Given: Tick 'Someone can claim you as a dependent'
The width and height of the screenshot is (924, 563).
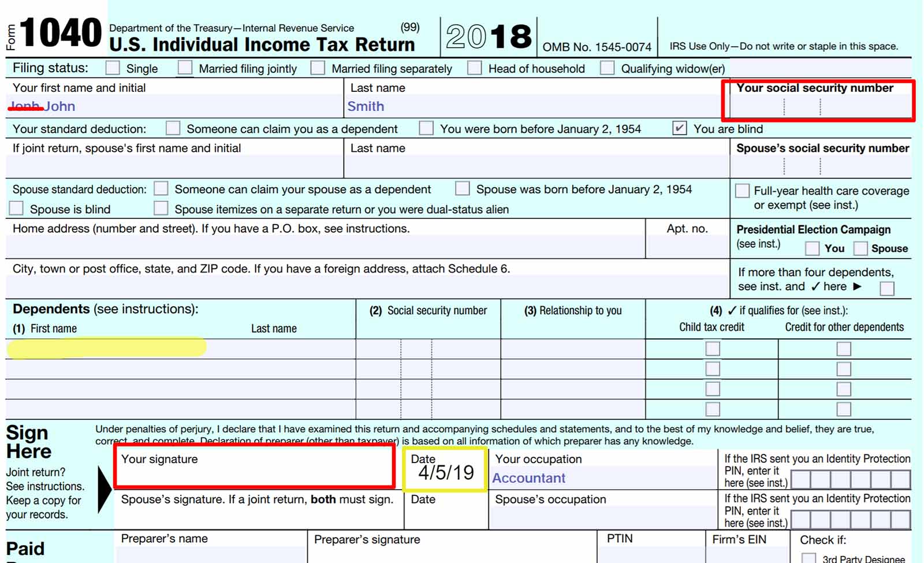Looking at the screenshot, I should 173,128.
